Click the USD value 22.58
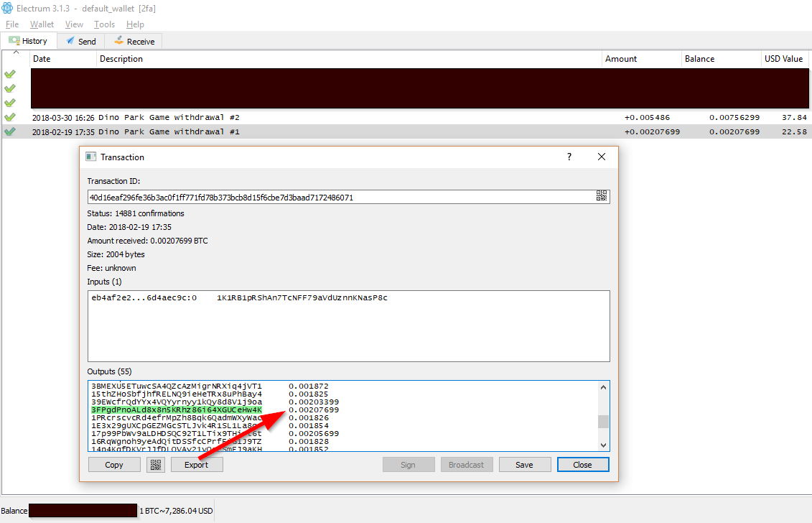The height and width of the screenshot is (523, 812). [x=794, y=131]
